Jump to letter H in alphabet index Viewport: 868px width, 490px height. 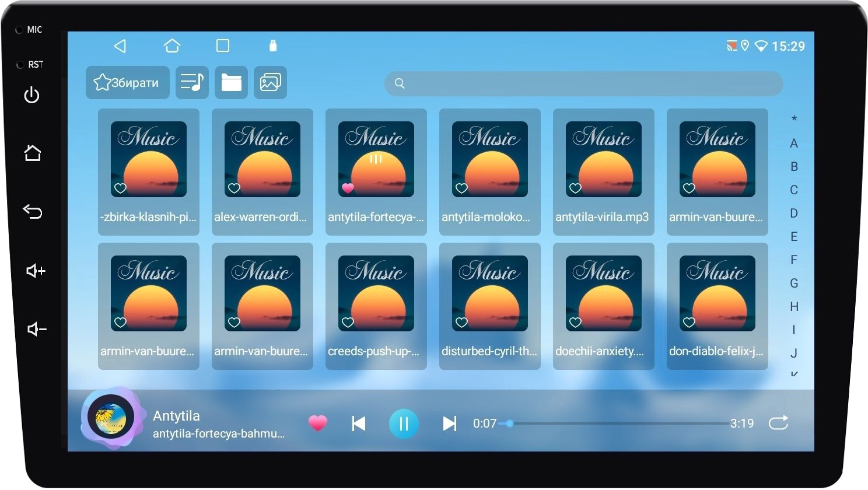(x=794, y=306)
